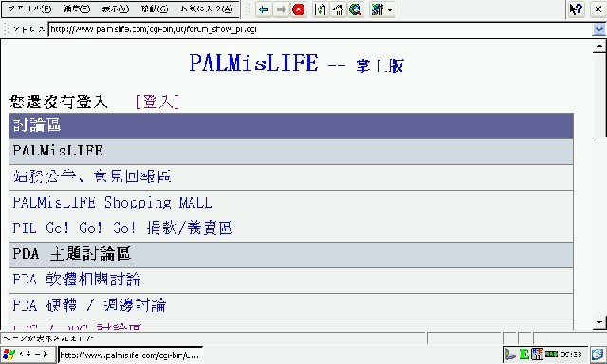The image size is (607, 364).
Task: Click the status bar page-loaded message
Action: [48, 338]
